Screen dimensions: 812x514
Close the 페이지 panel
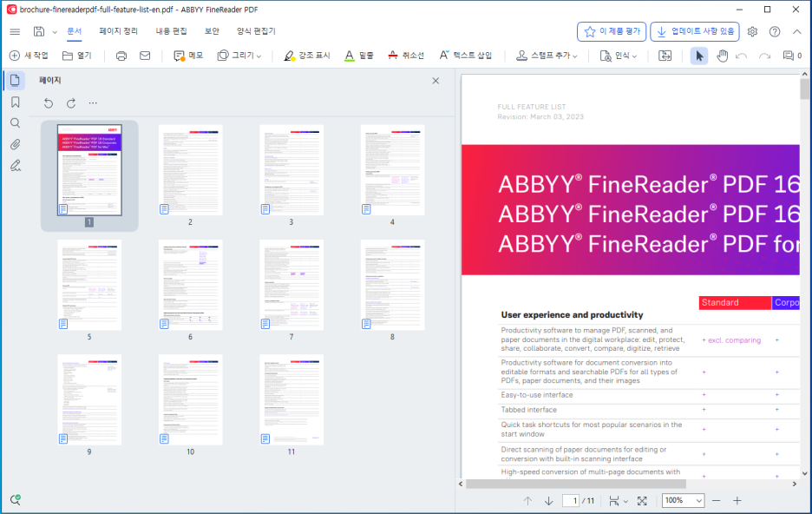coord(435,81)
